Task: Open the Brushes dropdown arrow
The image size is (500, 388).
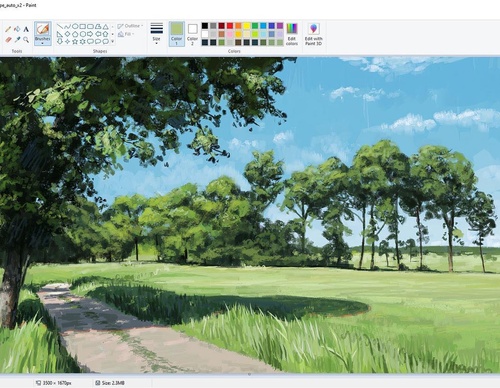Action: [42, 43]
